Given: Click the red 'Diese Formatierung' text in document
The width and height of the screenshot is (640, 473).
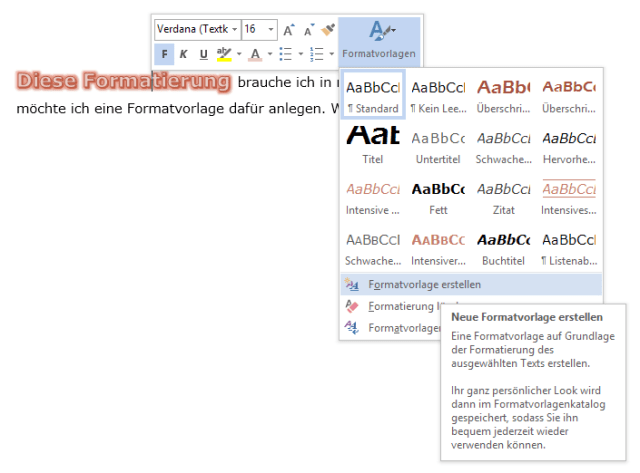Looking at the screenshot, I should (124, 81).
